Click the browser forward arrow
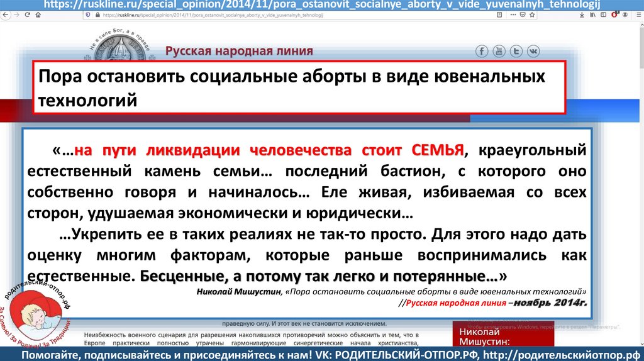The width and height of the screenshot is (644, 361). (16, 15)
